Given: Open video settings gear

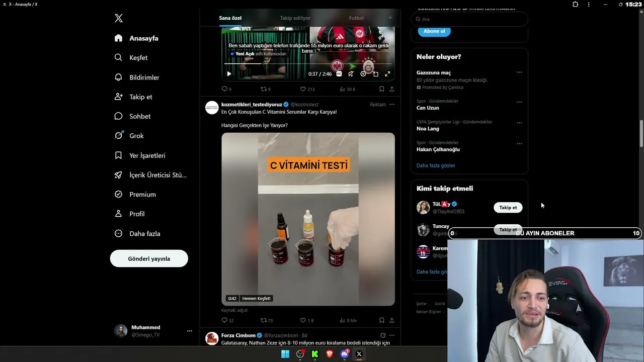Looking at the screenshot, I should pos(363,74).
